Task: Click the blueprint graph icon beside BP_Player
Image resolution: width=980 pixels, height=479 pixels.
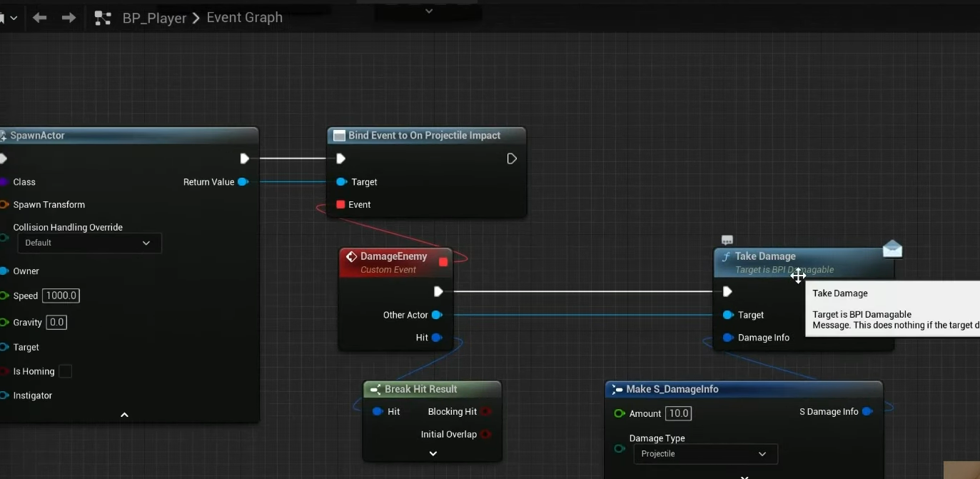Action: click(103, 18)
